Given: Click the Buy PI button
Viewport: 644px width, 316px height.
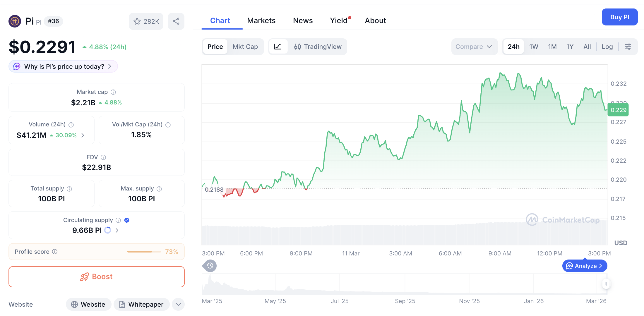Looking at the screenshot, I should click(x=619, y=17).
